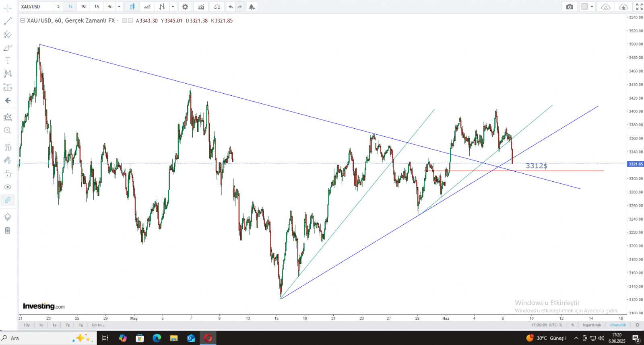This screenshot has height=345, width=644.
Task: Open dropdown next to Gerçek Zamanlı FX
Action: pyautogui.click(x=118, y=21)
